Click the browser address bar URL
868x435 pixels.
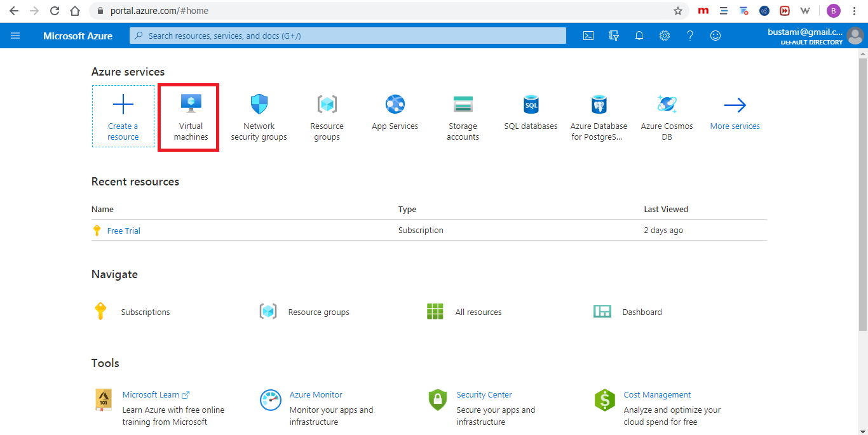[x=159, y=11]
